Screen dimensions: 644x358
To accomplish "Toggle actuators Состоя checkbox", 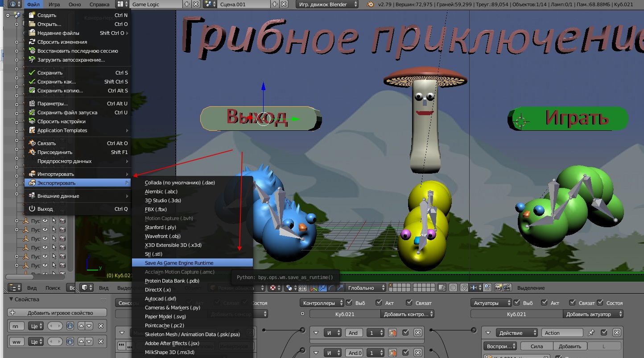I will click(x=600, y=303).
